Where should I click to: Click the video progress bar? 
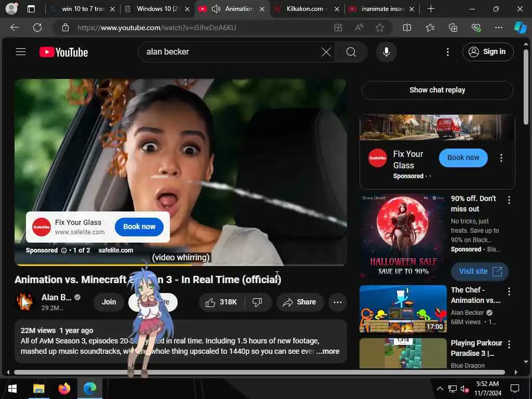[x=180, y=265]
